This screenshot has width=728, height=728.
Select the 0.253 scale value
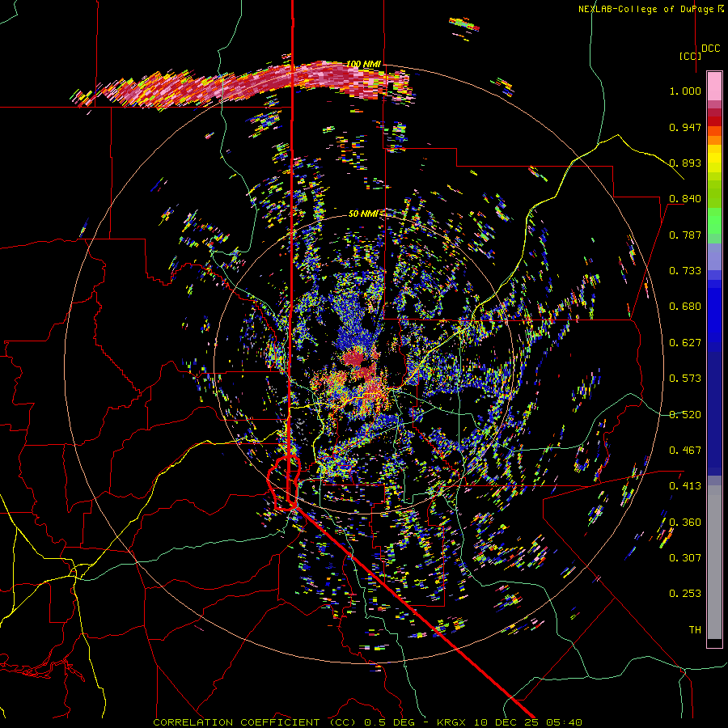pyautogui.click(x=685, y=594)
